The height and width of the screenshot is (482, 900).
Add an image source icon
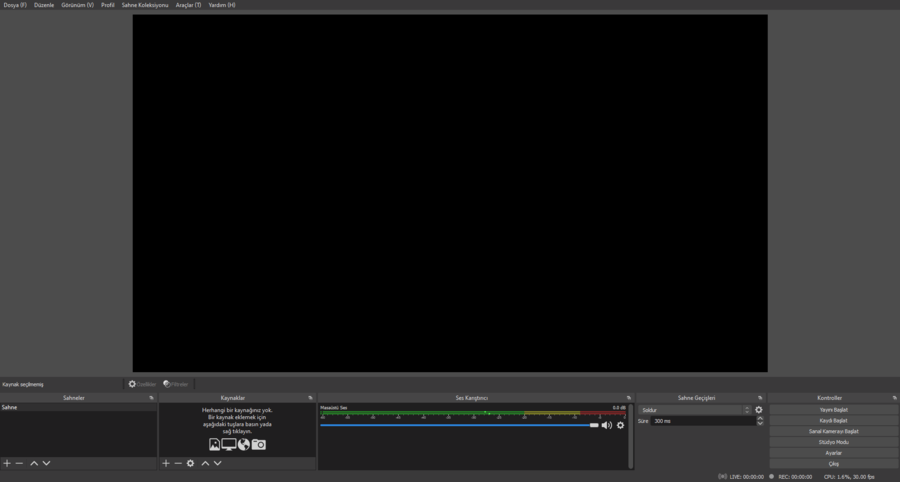[x=214, y=444]
